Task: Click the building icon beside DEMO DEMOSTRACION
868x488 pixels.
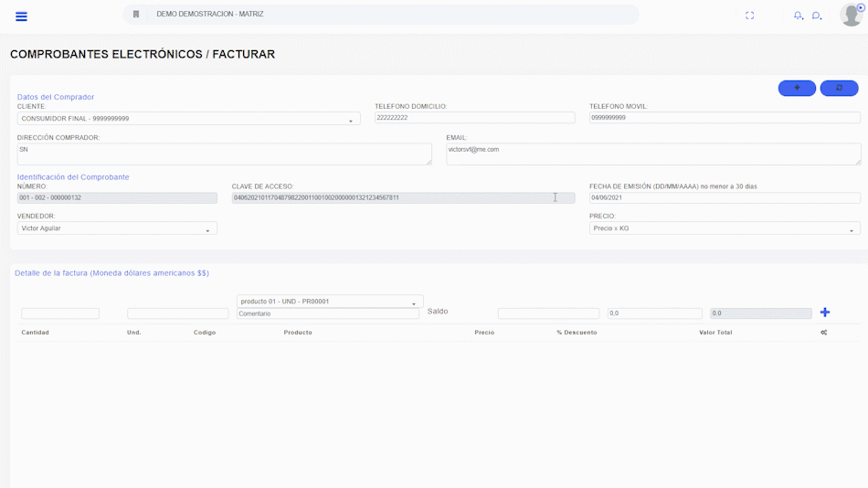Action: pyautogui.click(x=136, y=15)
